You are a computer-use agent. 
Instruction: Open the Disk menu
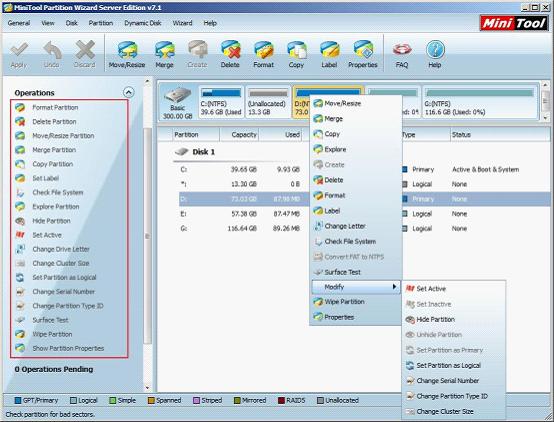(x=71, y=23)
